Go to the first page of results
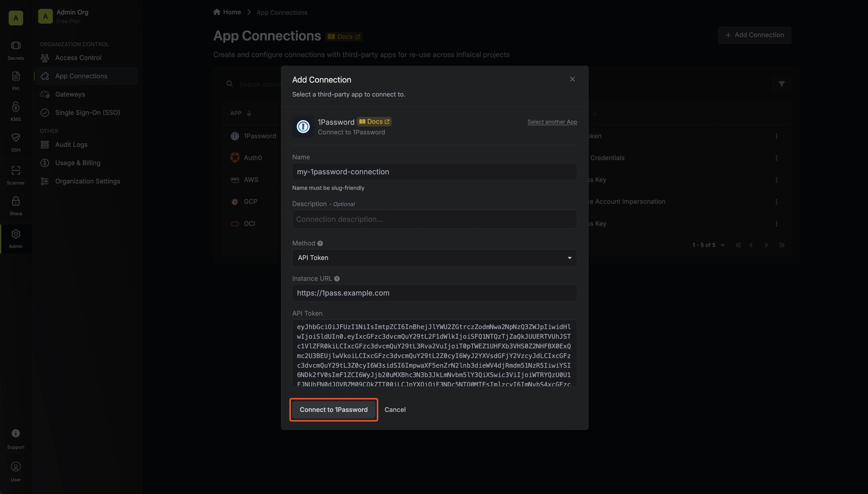868x494 pixels. point(738,245)
